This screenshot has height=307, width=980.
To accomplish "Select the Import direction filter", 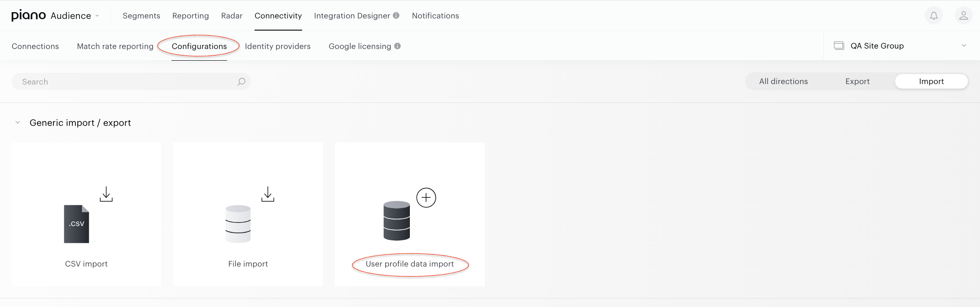I will point(932,81).
